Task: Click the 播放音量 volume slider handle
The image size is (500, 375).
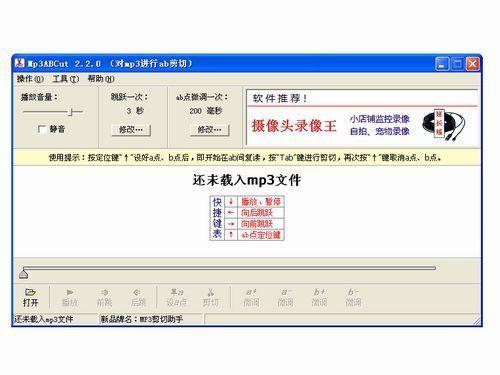Action: tap(71, 112)
